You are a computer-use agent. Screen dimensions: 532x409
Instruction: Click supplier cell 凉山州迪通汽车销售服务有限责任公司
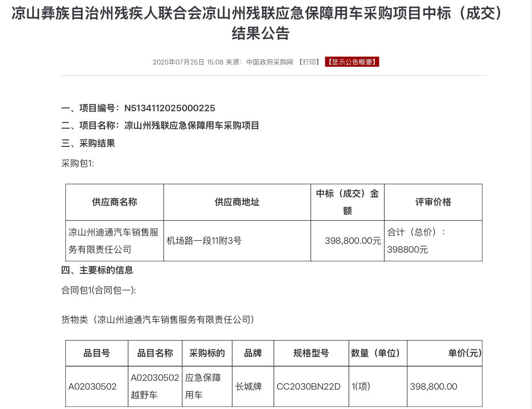pos(114,241)
